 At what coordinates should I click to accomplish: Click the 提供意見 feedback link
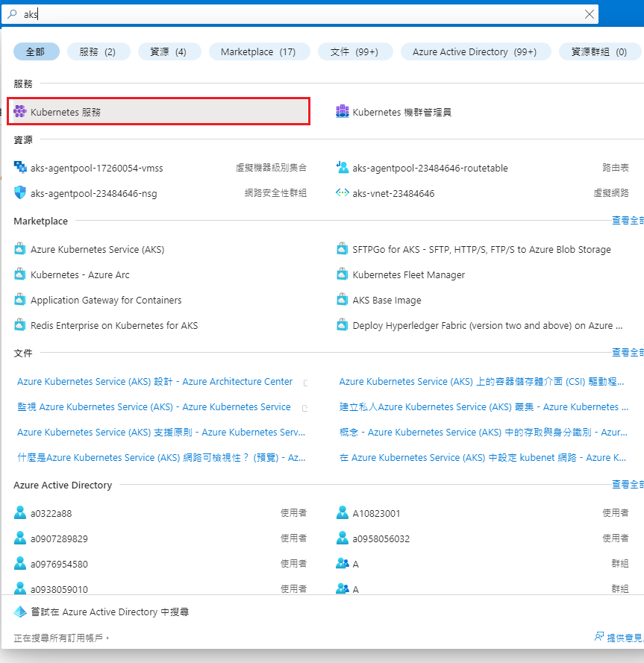tap(625, 638)
